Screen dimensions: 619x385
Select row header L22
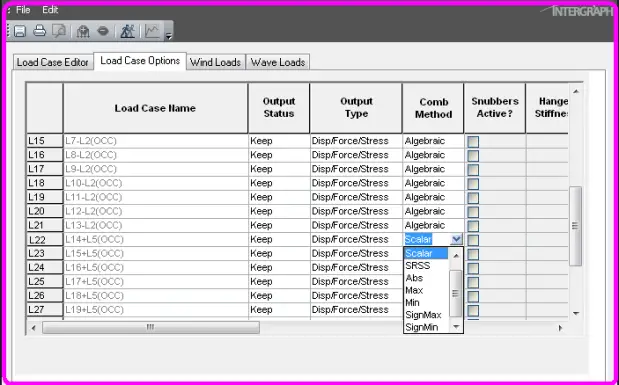45,240
